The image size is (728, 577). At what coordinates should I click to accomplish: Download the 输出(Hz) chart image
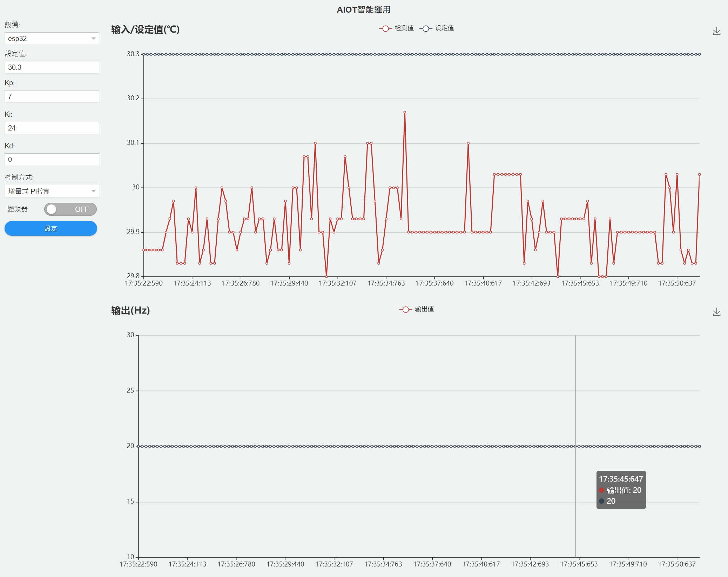[716, 312]
